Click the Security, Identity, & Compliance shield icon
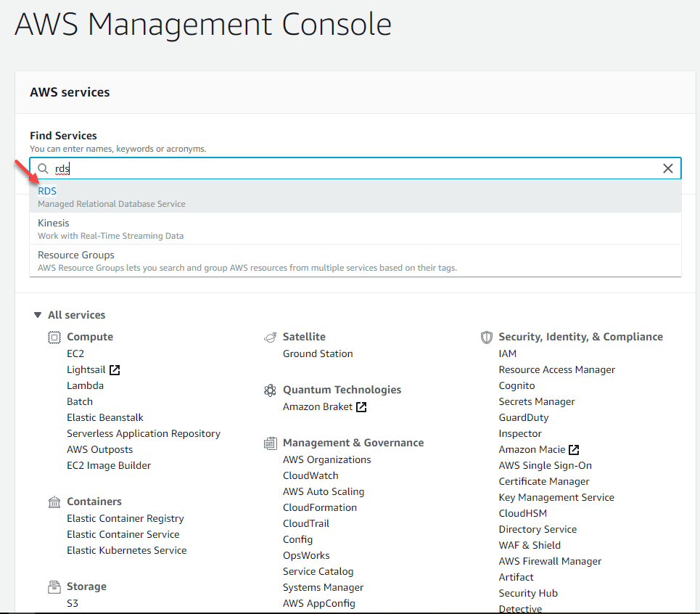This screenshot has height=614, width=700. coord(486,336)
